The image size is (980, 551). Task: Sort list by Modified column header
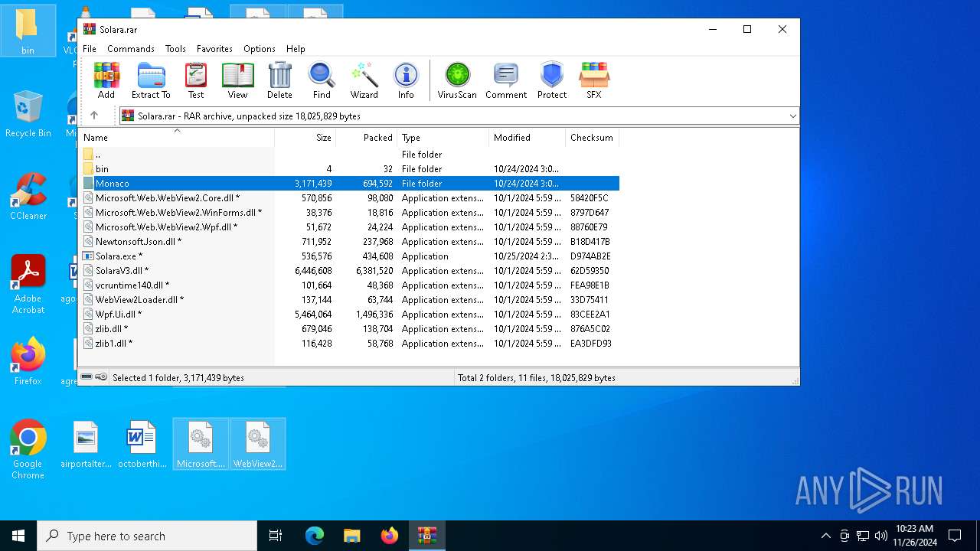pos(528,138)
